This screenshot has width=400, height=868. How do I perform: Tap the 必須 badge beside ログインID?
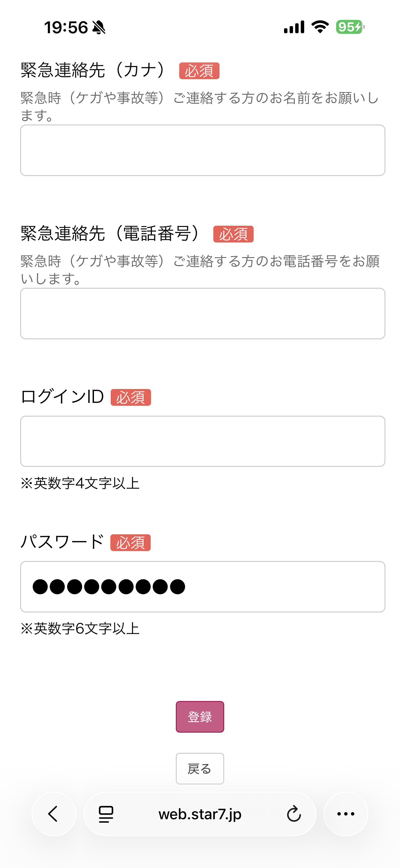click(x=131, y=397)
